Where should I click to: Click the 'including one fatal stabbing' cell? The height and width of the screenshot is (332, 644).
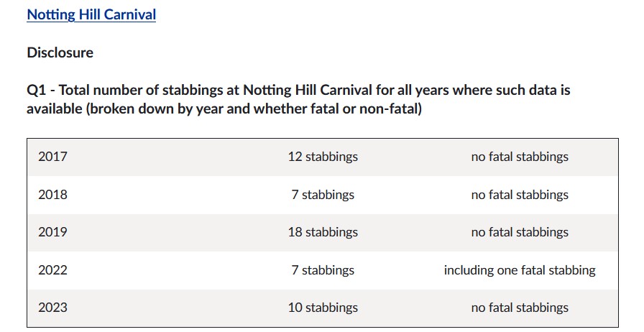pos(520,270)
